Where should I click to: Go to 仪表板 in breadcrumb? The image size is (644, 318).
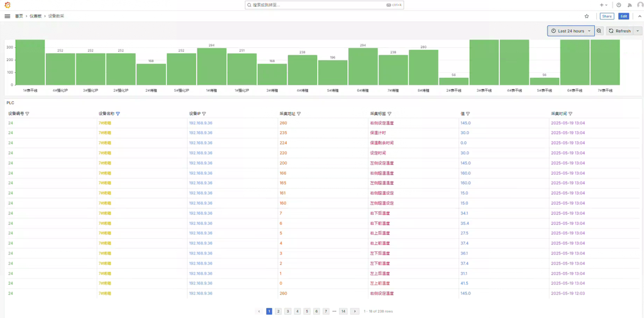(35, 16)
